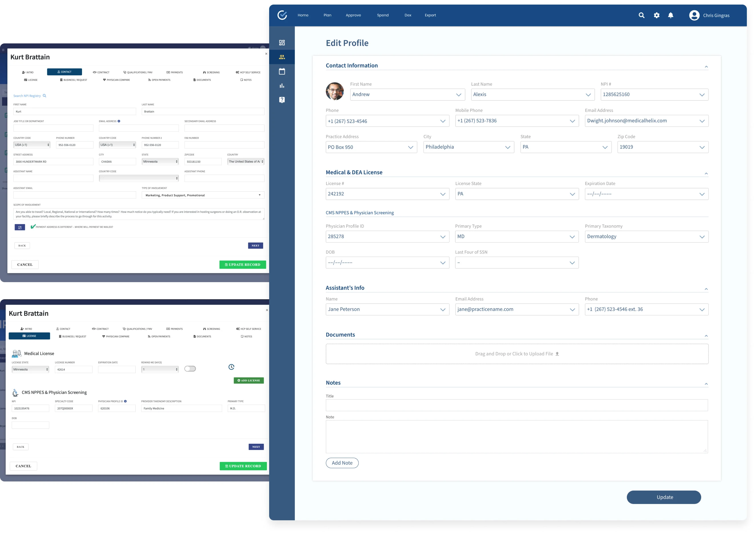Uncheck 'Payment address is different' checkbox

(33, 226)
